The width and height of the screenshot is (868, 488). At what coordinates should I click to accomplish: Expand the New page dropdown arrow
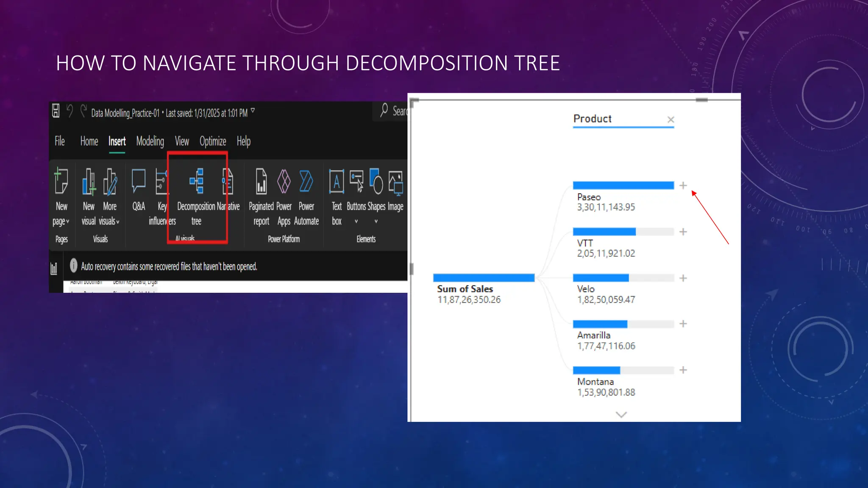click(67, 221)
